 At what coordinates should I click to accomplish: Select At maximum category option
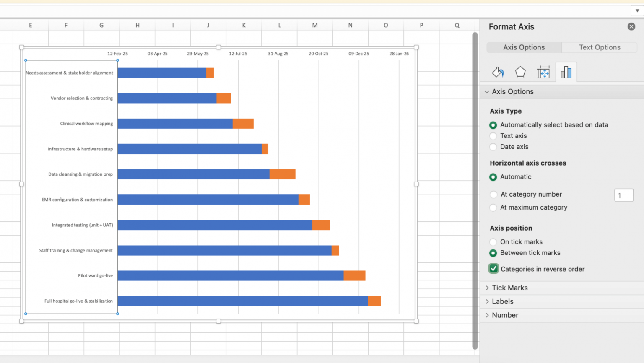pos(493,207)
